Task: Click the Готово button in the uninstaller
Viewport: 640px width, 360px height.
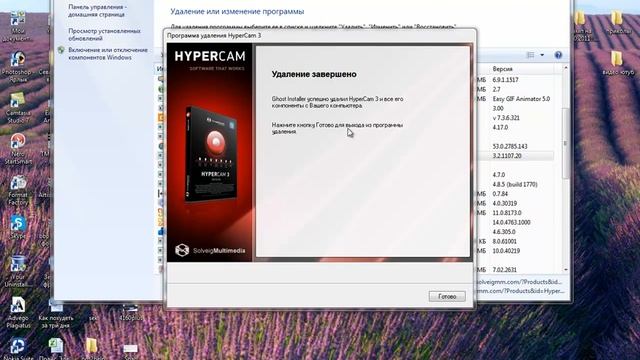Action: point(447,296)
